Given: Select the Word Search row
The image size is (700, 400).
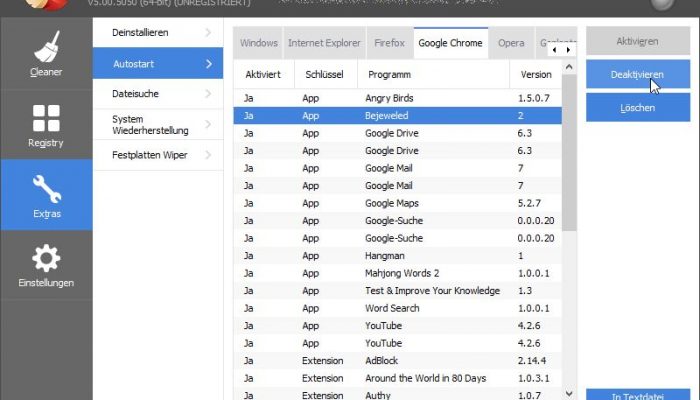Looking at the screenshot, I should [x=397, y=308].
